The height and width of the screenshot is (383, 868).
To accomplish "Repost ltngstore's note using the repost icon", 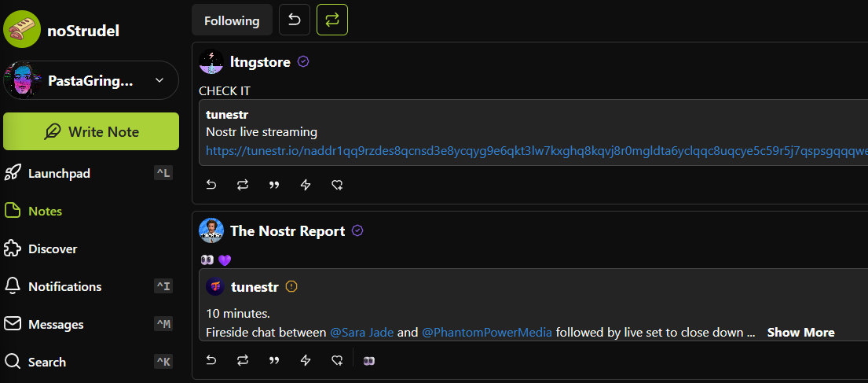I will tap(243, 185).
